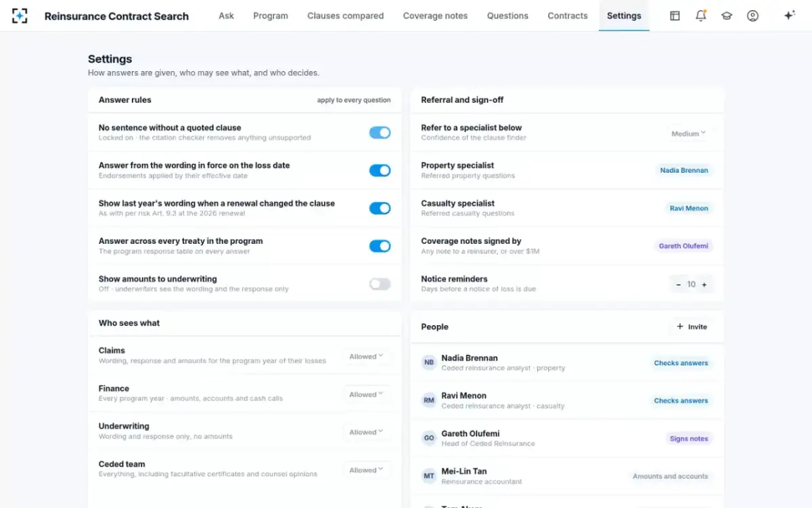This screenshot has width=812, height=508.
Task: Open the Contracts tab
Action: coord(568,16)
